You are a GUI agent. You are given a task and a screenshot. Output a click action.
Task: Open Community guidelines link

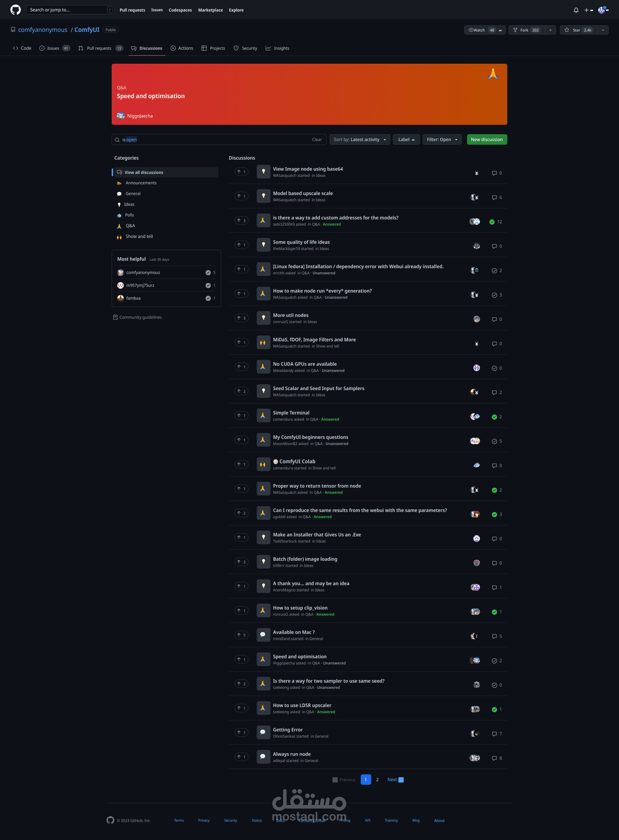pyautogui.click(x=138, y=317)
